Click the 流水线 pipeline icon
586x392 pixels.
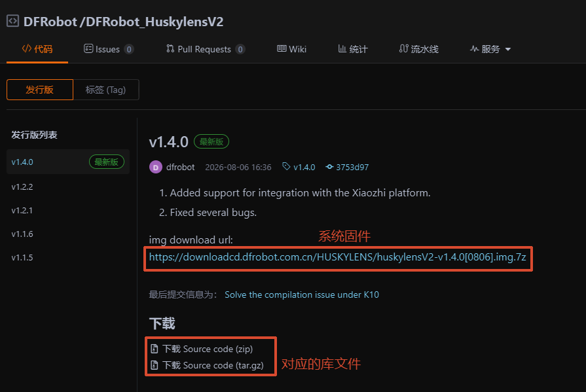pyautogui.click(x=403, y=48)
